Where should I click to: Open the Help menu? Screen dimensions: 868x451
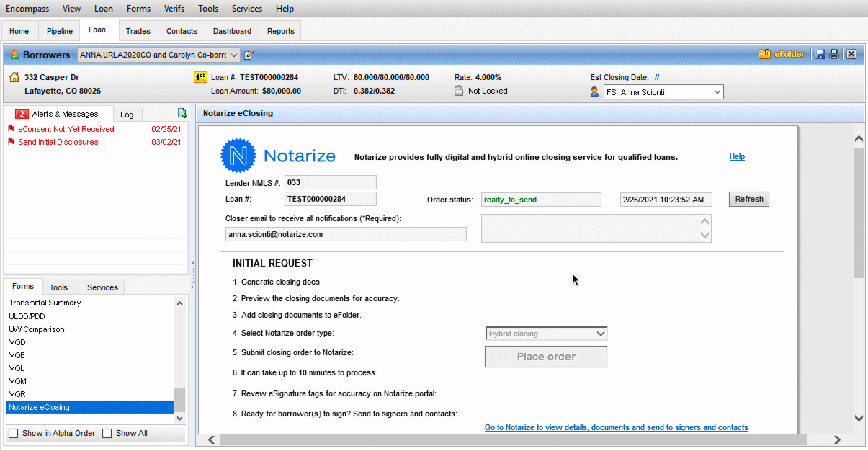(285, 9)
